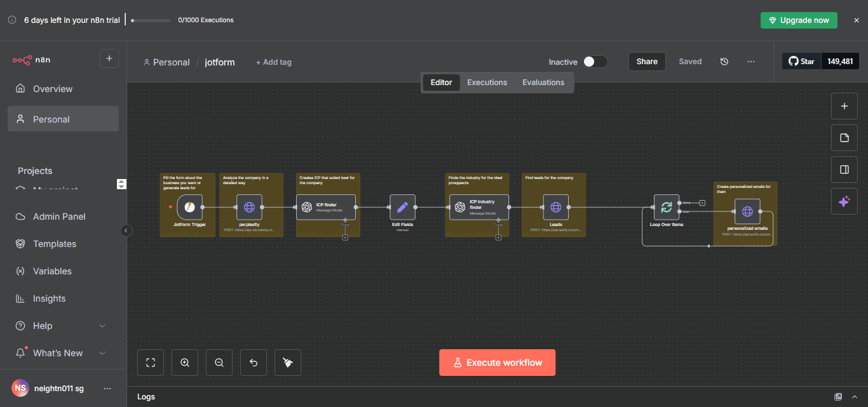Expand the What's New section

58,352
